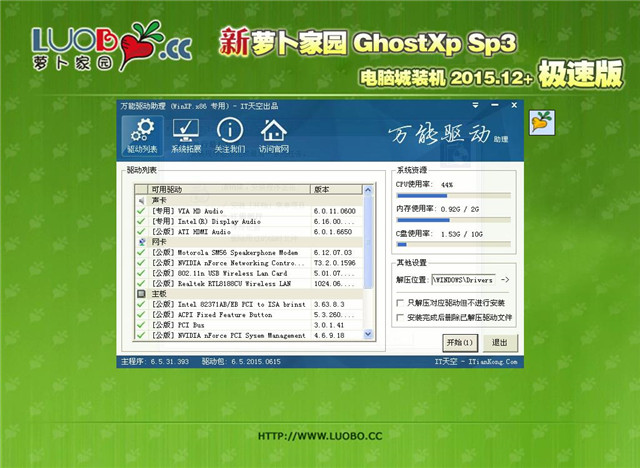Screen dimensions: 640x468
Task: Click version 3.0.1.41 cell
Action: 329,325
